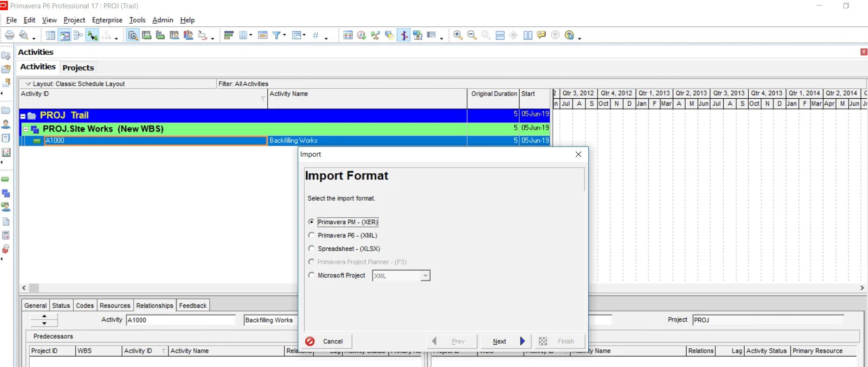Show Resource Usage Spreadsheet icon
Image resolution: width=868 pixels, height=367 pixels.
(x=174, y=35)
